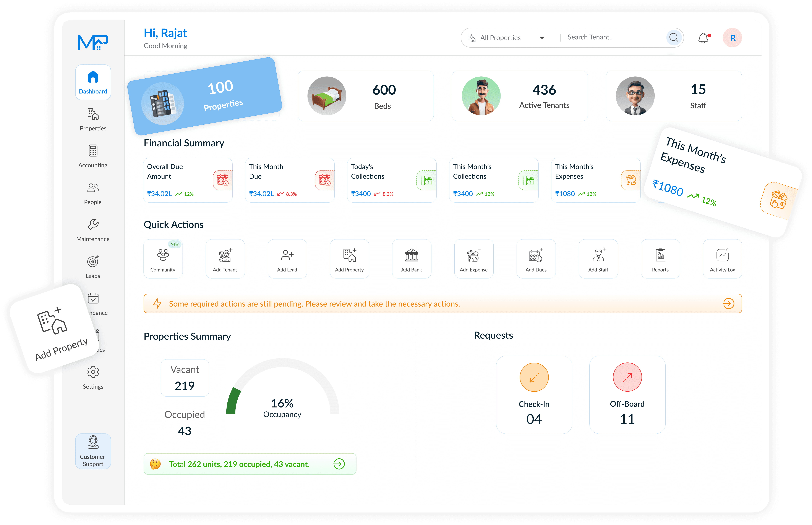
Task: Click the arrow on pending actions banner
Action: 728,303
